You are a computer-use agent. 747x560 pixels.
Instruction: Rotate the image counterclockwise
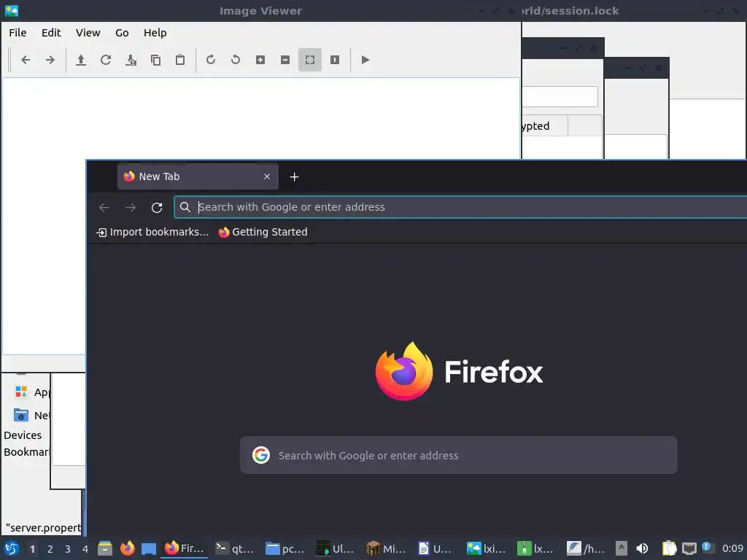tap(236, 60)
